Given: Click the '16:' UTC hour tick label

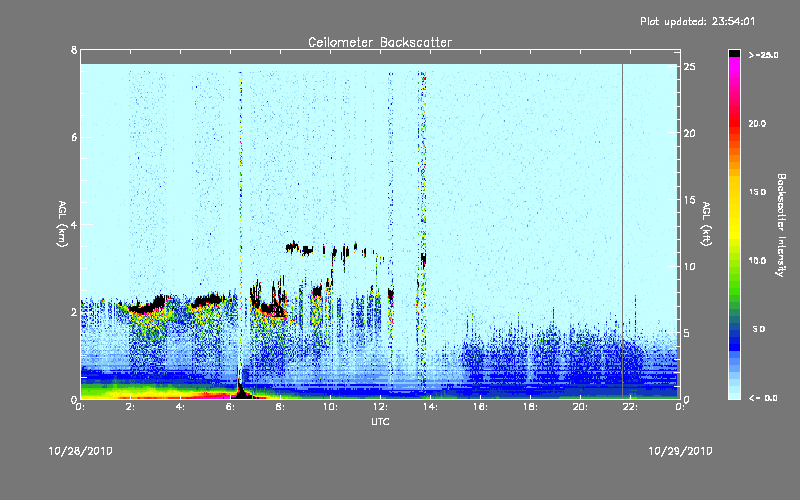Looking at the screenshot, I should (480, 407).
